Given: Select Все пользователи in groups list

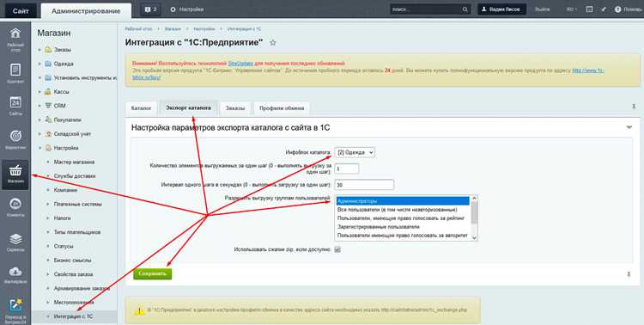Looking at the screenshot, I should tap(403, 210).
